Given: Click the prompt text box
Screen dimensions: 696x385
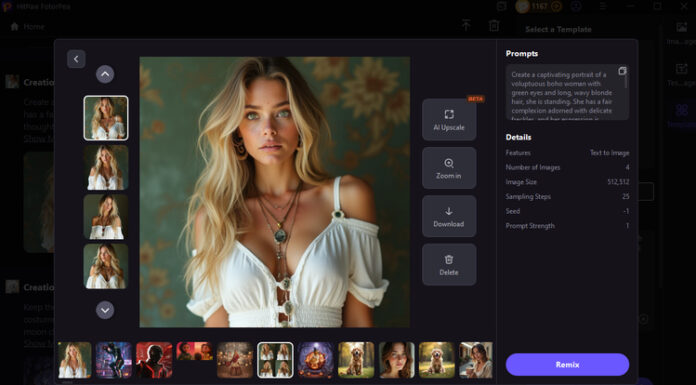Looking at the screenshot, I should click(567, 92).
